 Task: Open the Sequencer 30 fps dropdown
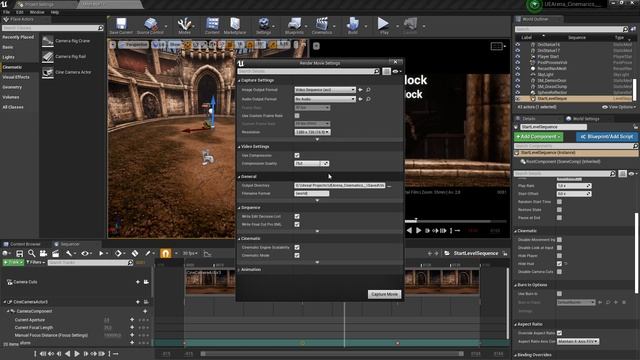(190, 253)
